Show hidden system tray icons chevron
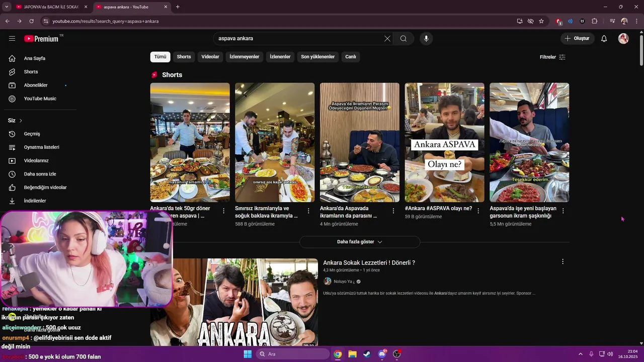The image size is (644, 362). (582, 354)
